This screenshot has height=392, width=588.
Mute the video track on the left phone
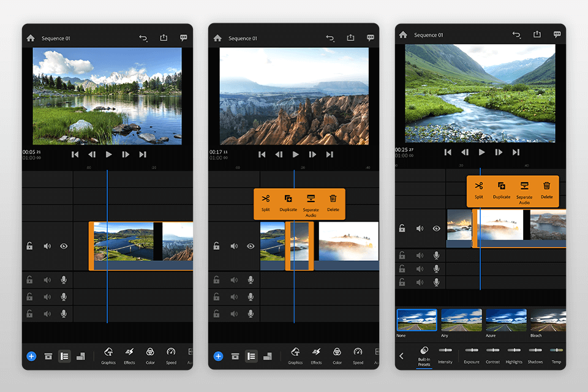click(x=47, y=246)
